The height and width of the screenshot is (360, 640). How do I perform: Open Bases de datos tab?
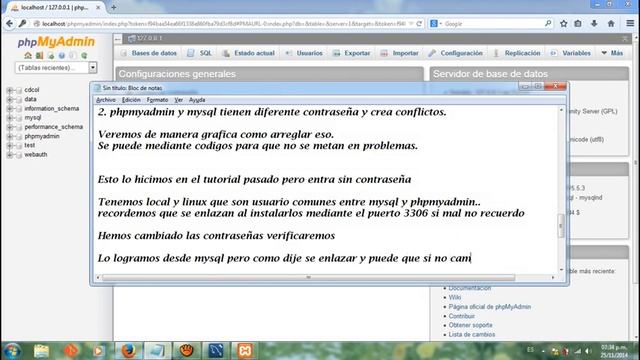click(149, 53)
